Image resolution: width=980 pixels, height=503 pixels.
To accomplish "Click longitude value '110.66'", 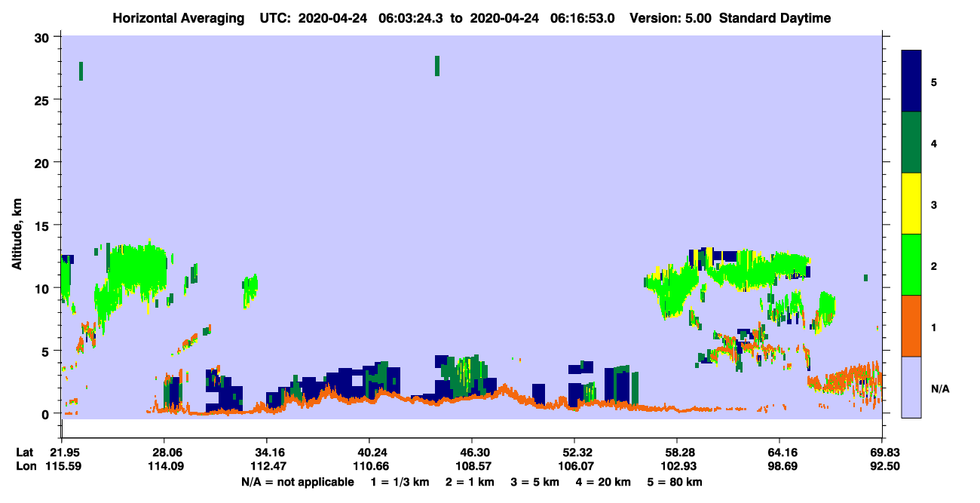I will tap(369, 467).
